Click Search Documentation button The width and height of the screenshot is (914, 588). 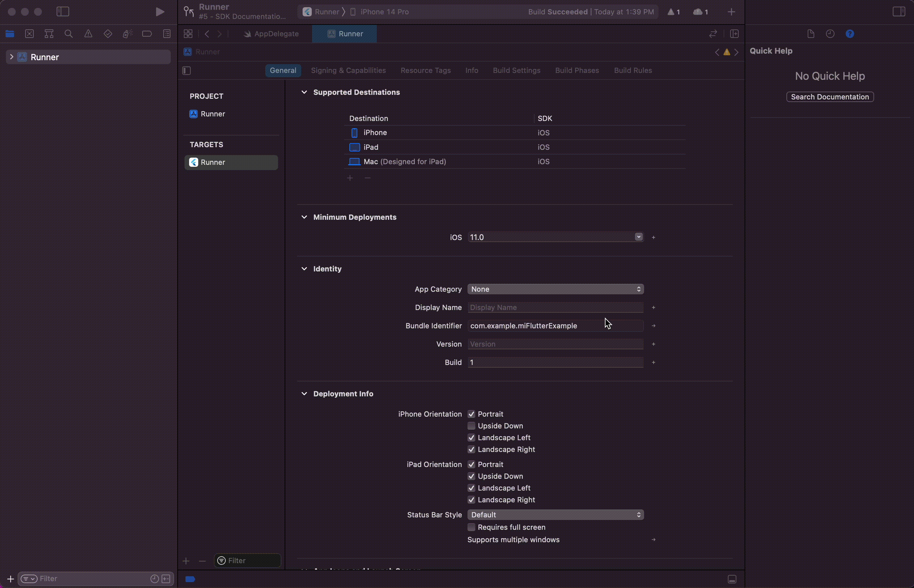click(830, 96)
